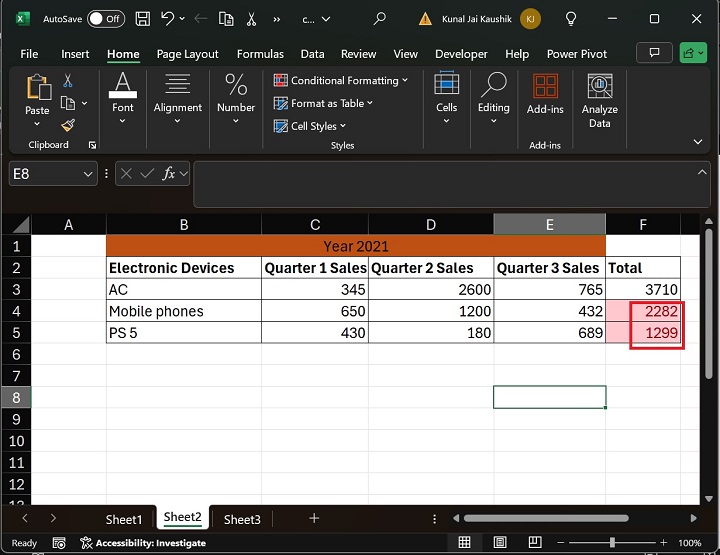Switch to Sheet1 tab
Viewport: 720px width, 555px height.
124,519
